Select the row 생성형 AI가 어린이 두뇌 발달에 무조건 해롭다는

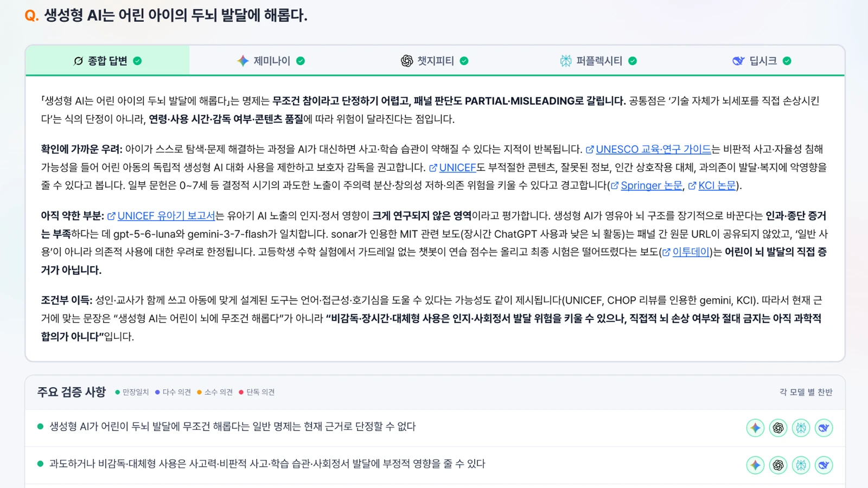435,427
